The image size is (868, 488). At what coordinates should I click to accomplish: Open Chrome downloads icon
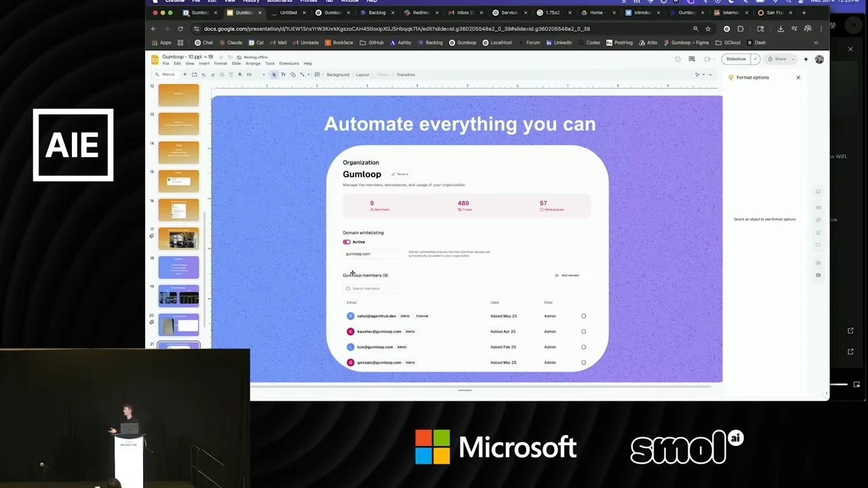(x=781, y=28)
